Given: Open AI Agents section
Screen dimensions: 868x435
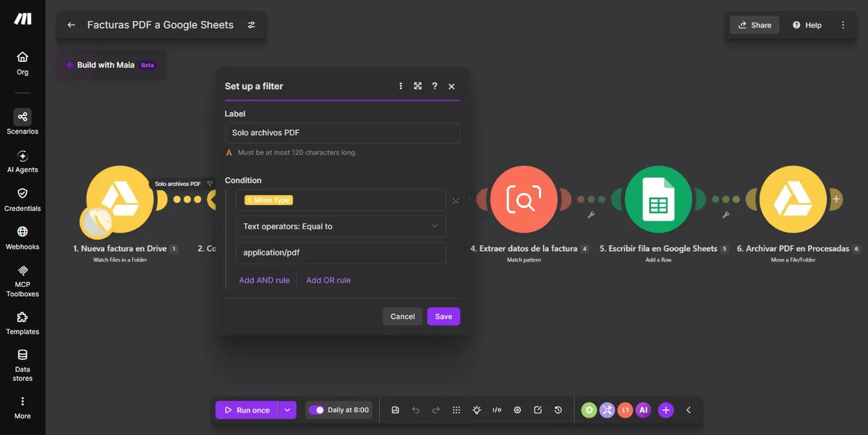Looking at the screenshot, I should [x=22, y=161].
